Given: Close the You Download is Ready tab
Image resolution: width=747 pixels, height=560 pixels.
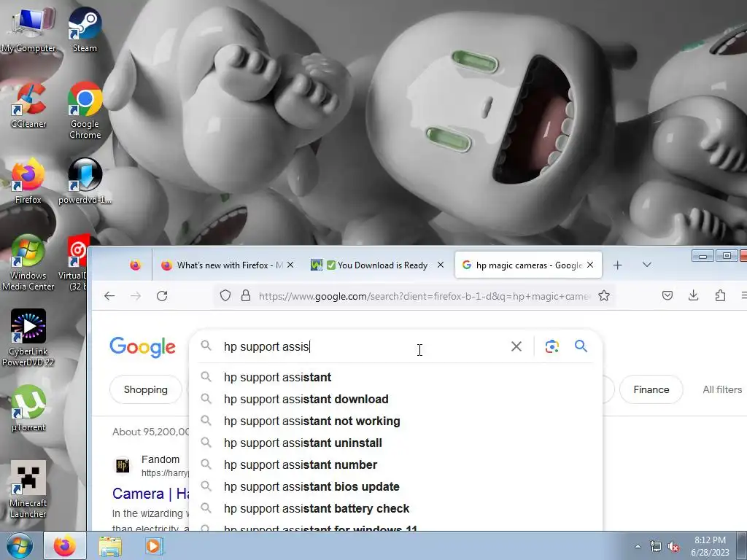Looking at the screenshot, I should click(x=441, y=265).
